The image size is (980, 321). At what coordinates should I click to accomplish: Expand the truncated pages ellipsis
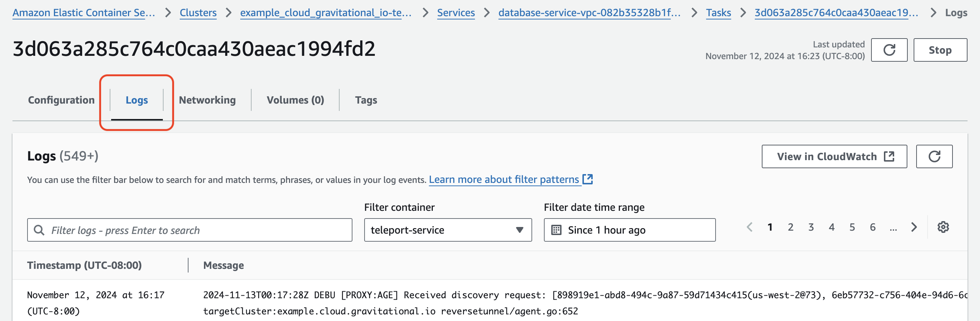coord(893,228)
